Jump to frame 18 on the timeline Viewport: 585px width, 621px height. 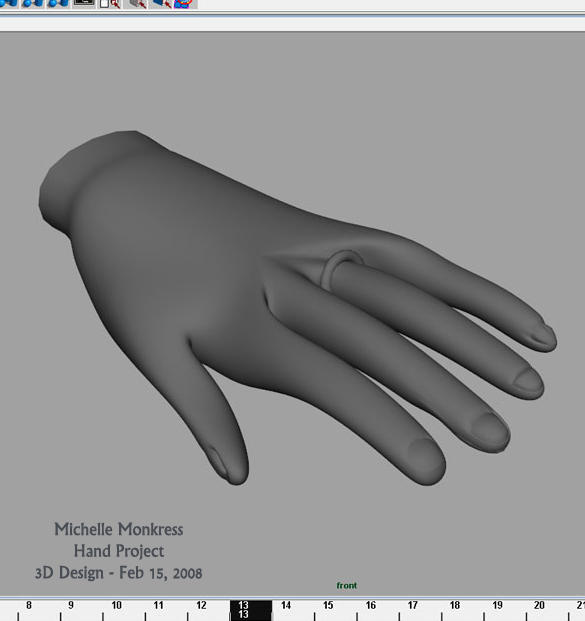455,605
